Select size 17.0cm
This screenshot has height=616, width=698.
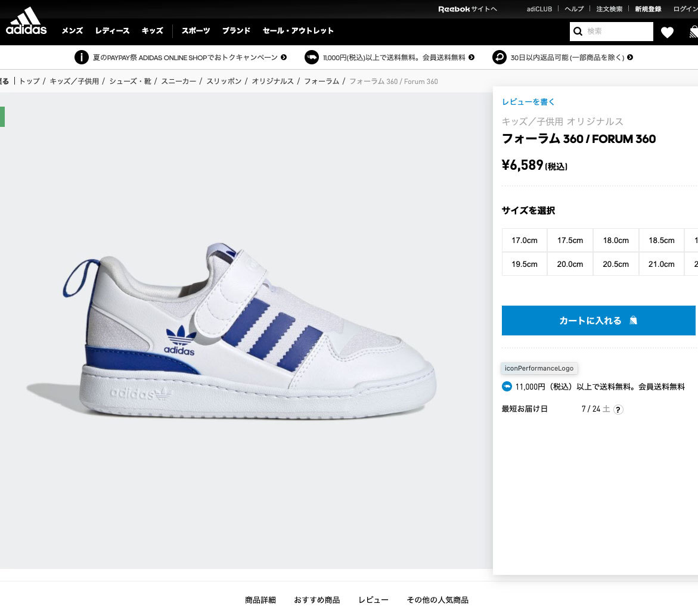[525, 240]
